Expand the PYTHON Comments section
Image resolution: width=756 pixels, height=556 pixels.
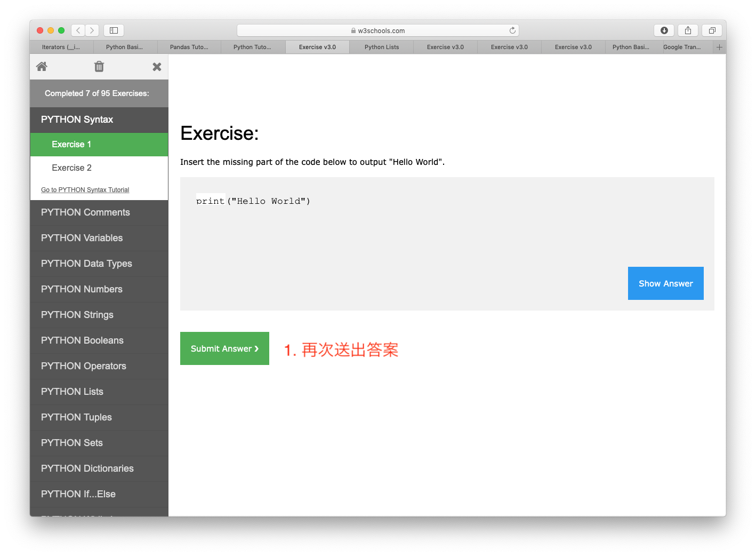coord(85,212)
